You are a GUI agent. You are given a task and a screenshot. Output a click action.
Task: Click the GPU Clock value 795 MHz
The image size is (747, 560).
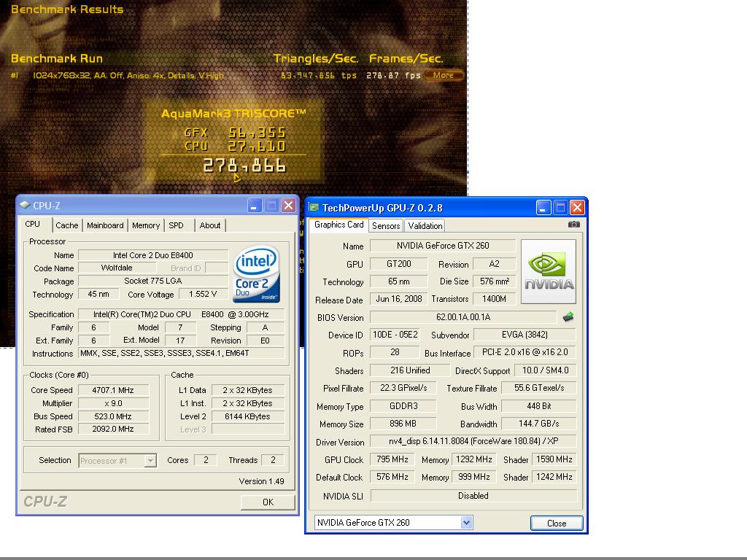tap(392, 459)
